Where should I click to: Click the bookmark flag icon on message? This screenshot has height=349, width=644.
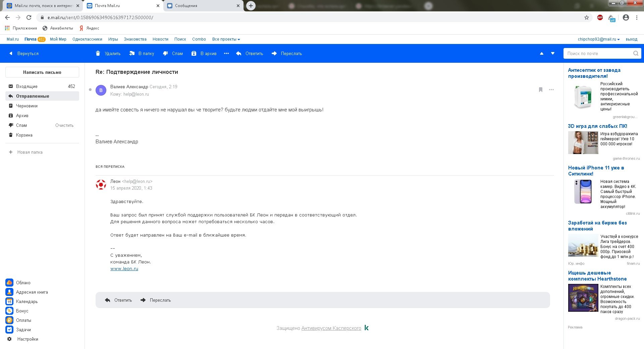point(541,90)
